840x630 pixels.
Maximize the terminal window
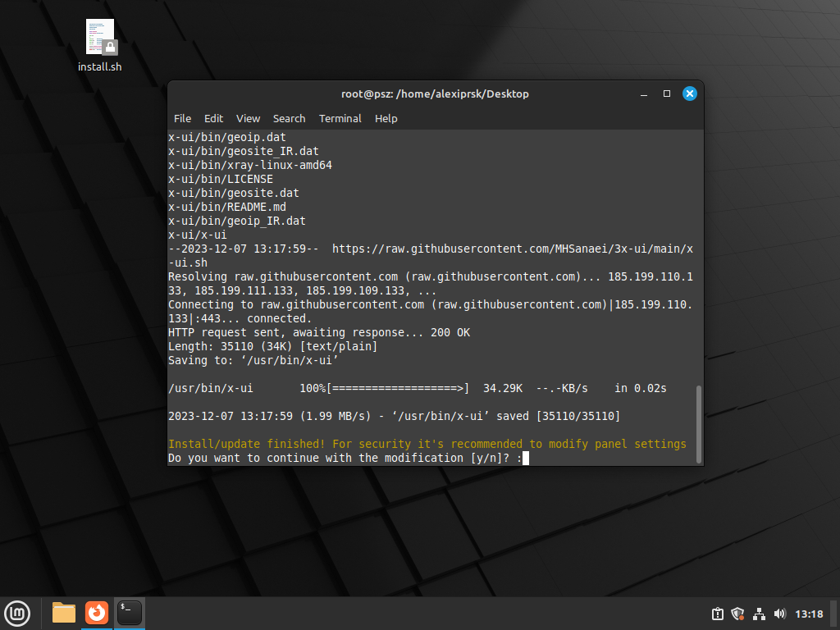point(667,94)
